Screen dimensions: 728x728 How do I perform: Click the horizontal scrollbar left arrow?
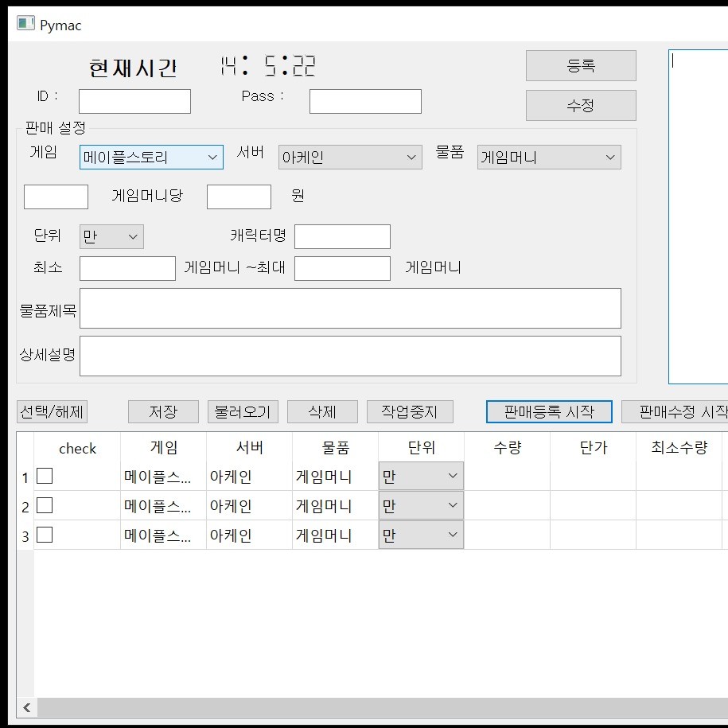(26, 707)
